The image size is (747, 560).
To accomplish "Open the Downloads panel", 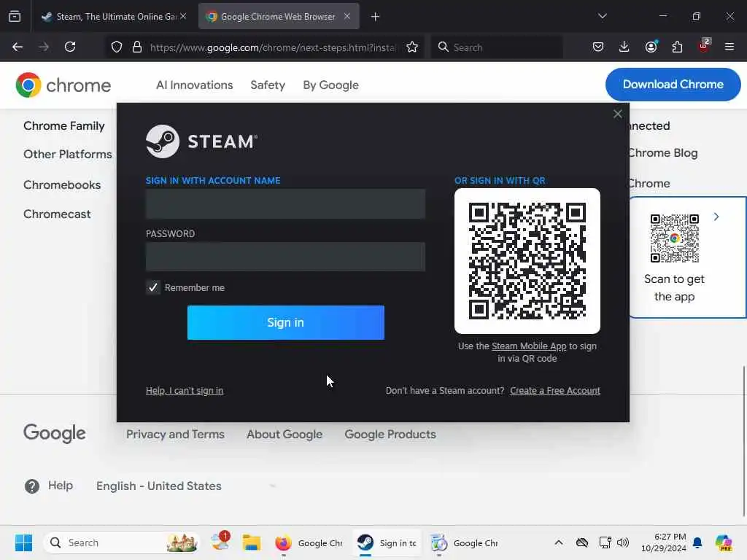I will (x=624, y=47).
